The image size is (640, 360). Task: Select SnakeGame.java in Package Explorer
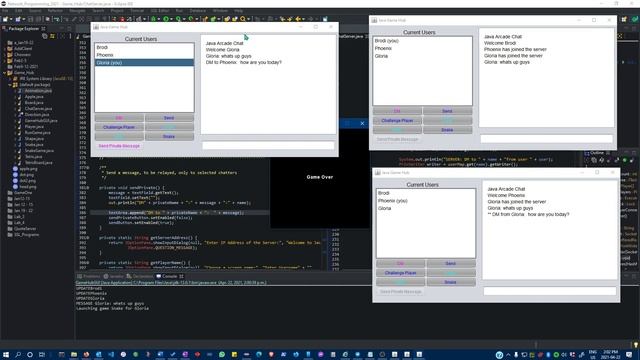(x=39, y=151)
